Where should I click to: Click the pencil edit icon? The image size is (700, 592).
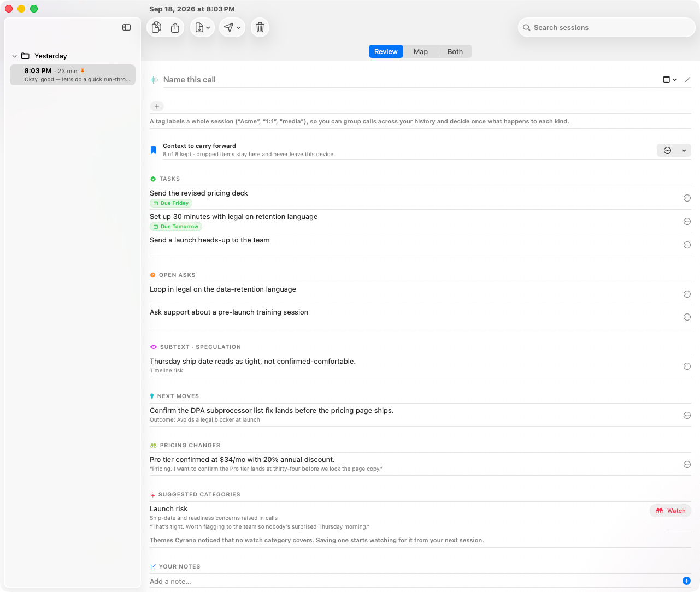pyautogui.click(x=687, y=80)
